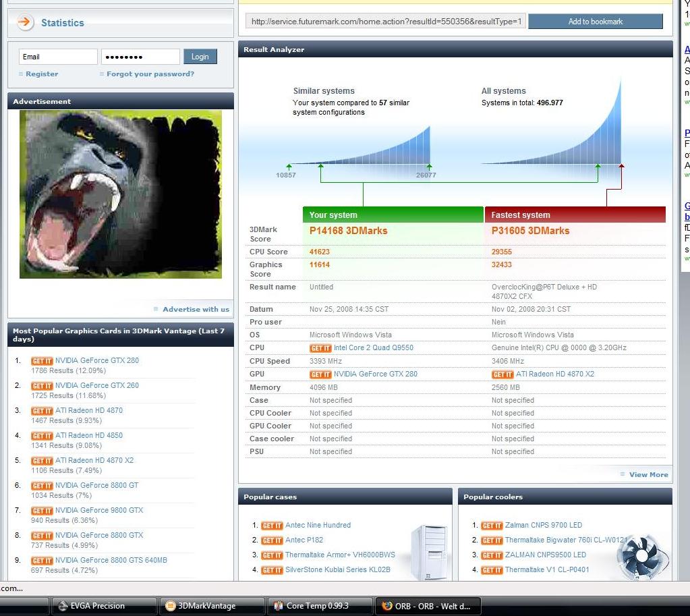The height and width of the screenshot is (616, 690).
Task: Open Antec P182 case link
Action: coord(304,540)
